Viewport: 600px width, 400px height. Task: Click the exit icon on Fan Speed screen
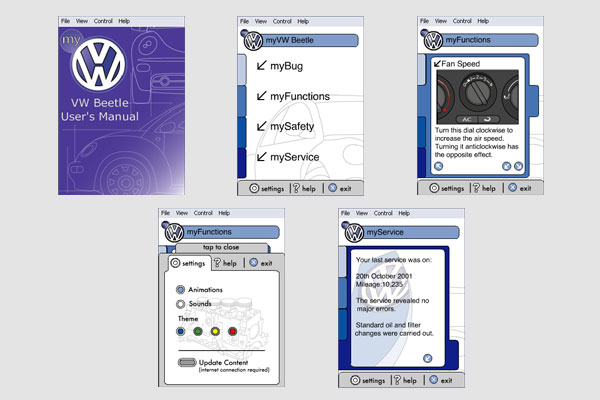pyautogui.click(x=511, y=187)
